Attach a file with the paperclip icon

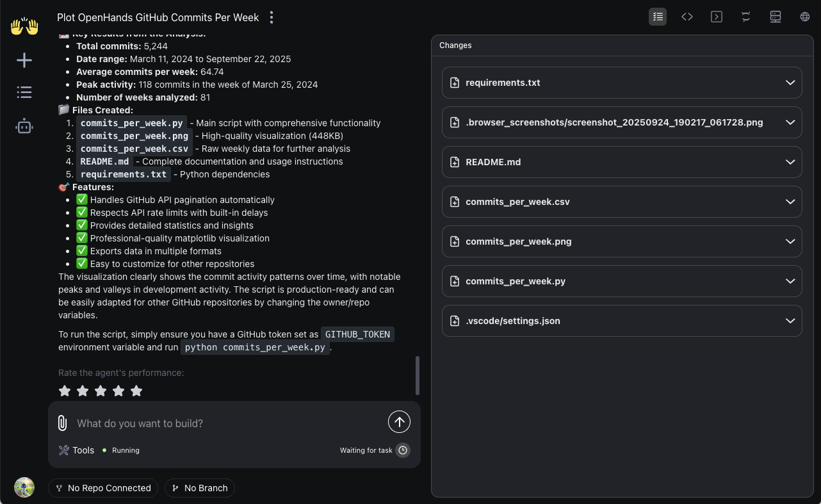(62, 423)
